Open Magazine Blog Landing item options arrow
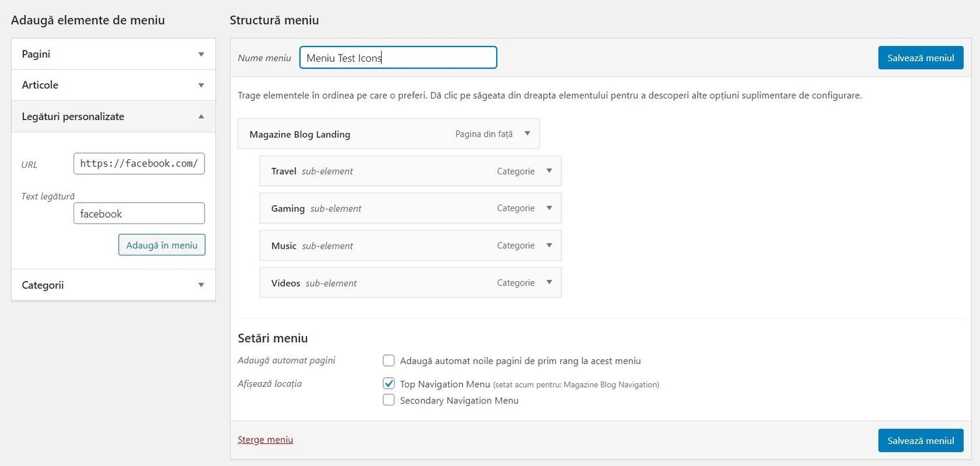 [x=527, y=133]
